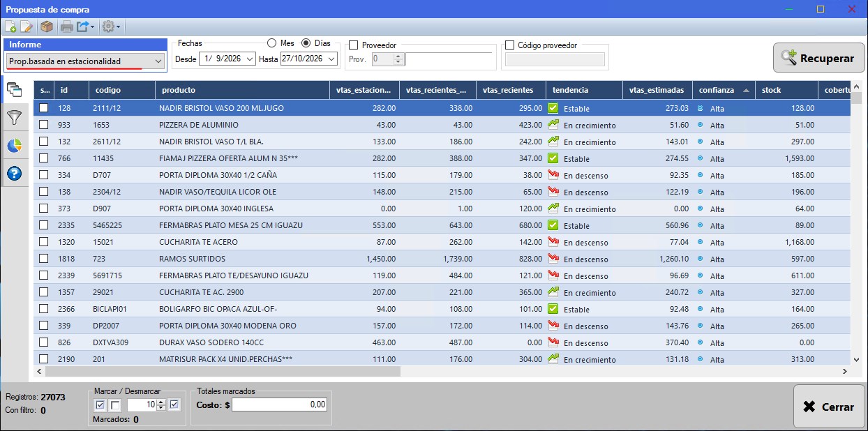Click the growth icon on CUCHARITA TE AC. 2900 row

[553, 292]
